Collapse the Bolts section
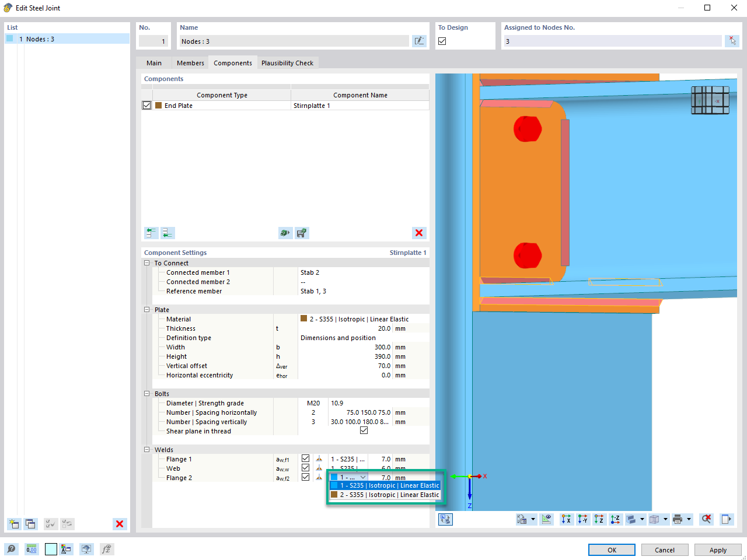747x560 pixels. 147,394
